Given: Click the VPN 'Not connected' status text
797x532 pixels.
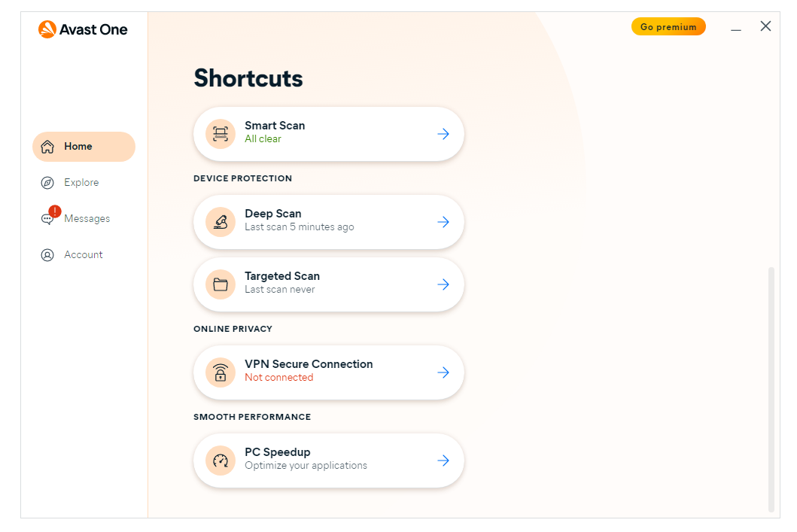Looking at the screenshot, I should coord(278,378).
